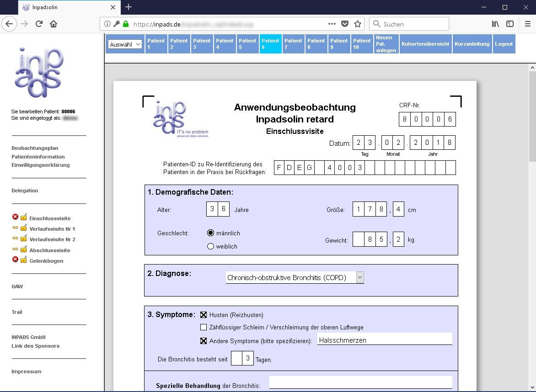Image resolution: width=536 pixels, height=392 pixels.
Task: Click the Bronchitis Tagen digit box containing 3
Action: [248, 358]
